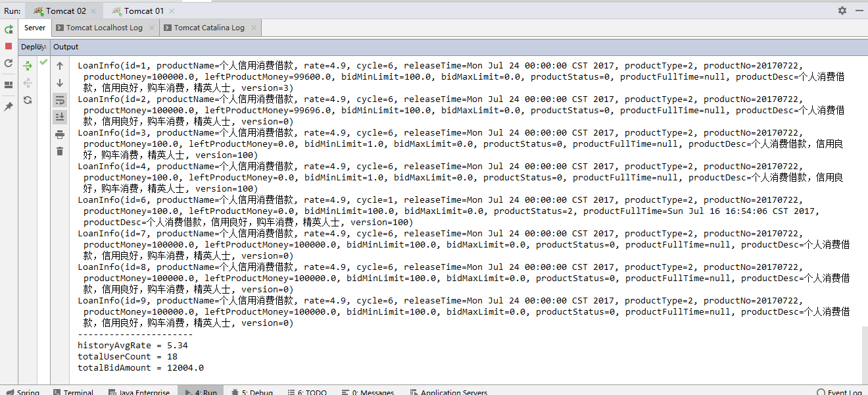Open the Event Log
868x395 pixels.
tap(840, 392)
